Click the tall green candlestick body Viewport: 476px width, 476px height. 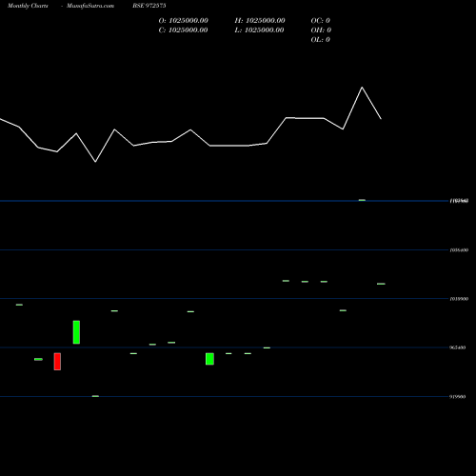pos(76,332)
